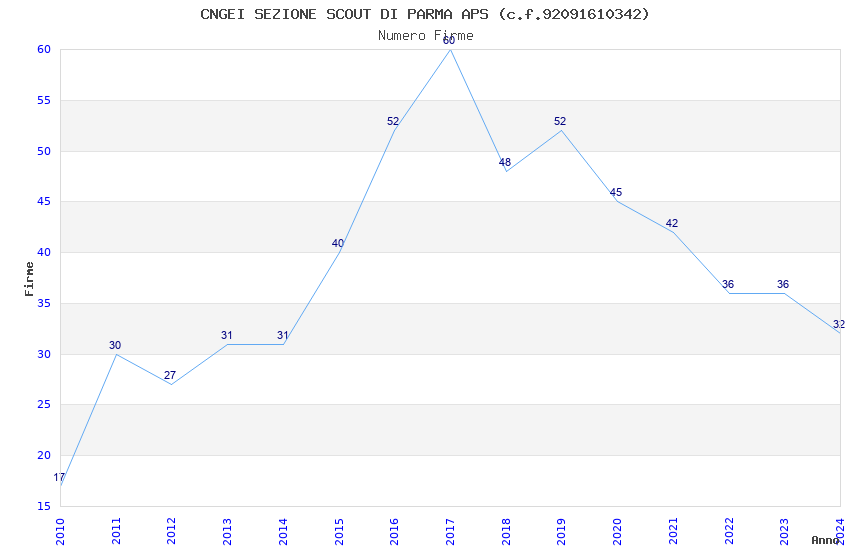Click the peak data label 60 for 2017
The image size is (850, 550).
449,41
